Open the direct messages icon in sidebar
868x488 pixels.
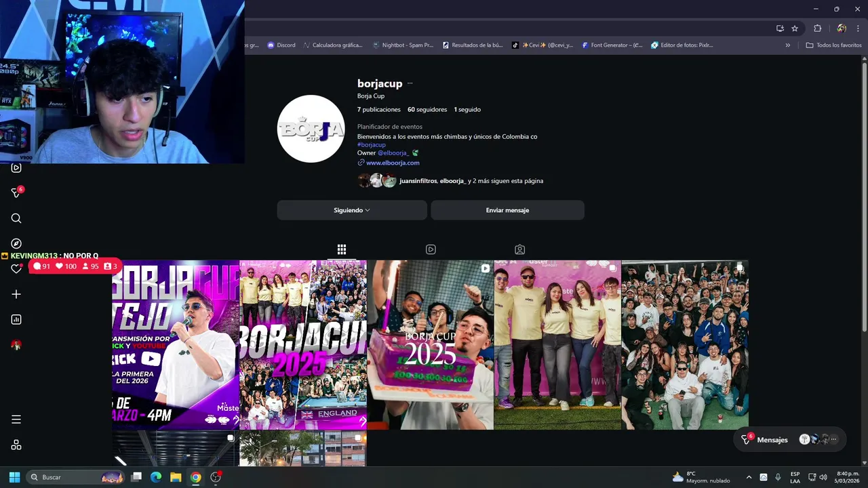(x=16, y=192)
